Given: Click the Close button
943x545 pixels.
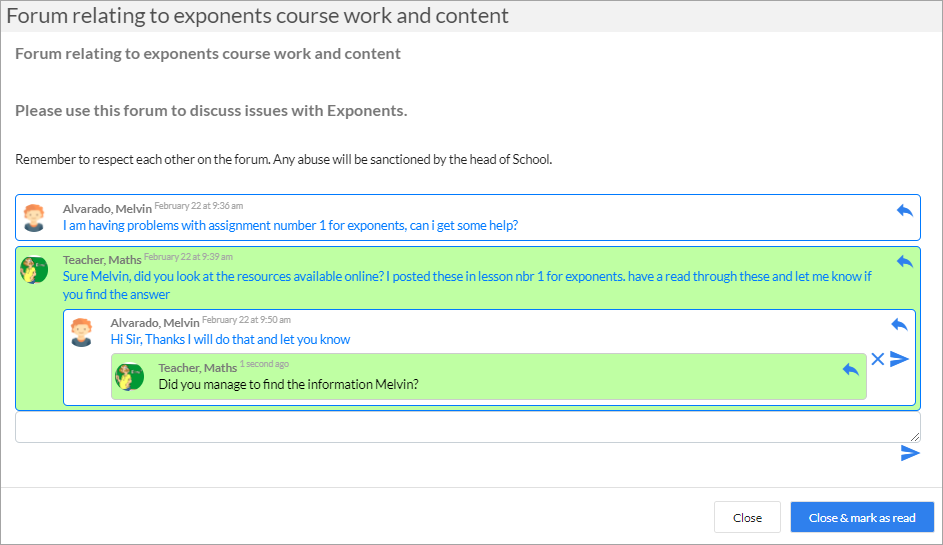Looking at the screenshot, I should 747,517.
